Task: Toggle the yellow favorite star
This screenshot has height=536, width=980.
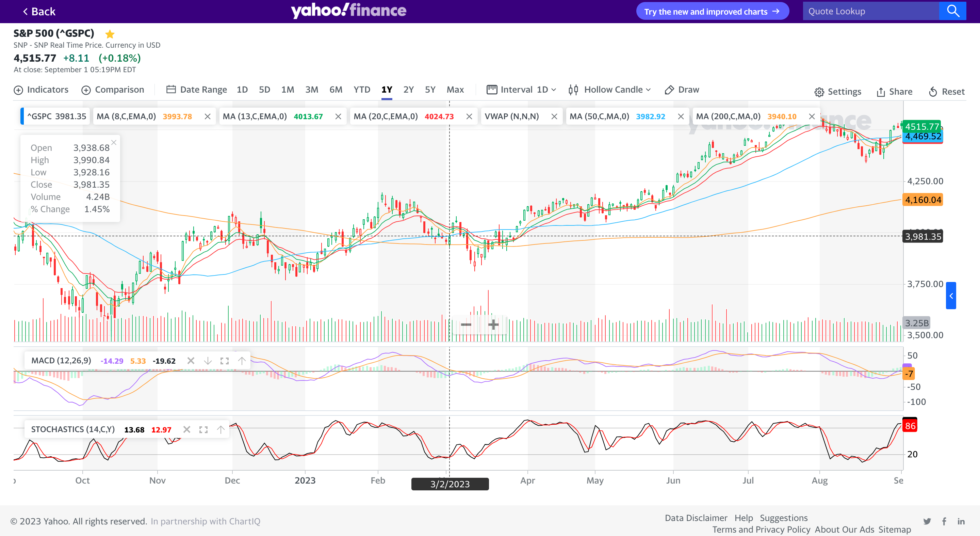Action: pyautogui.click(x=110, y=34)
